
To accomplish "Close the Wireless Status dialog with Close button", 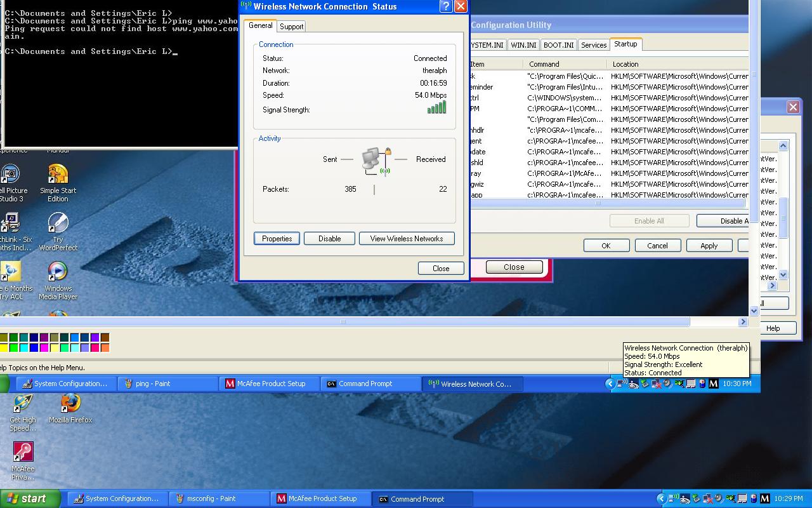I will pos(441,268).
